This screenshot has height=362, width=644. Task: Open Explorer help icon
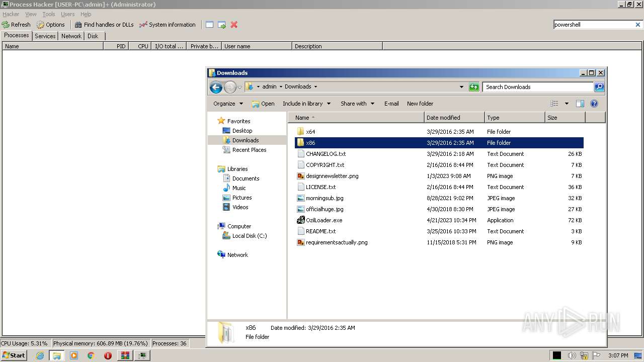point(594,104)
